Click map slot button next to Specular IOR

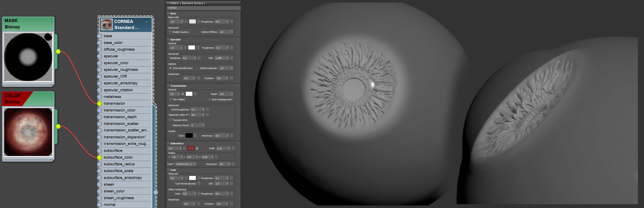[x=231, y=58]
